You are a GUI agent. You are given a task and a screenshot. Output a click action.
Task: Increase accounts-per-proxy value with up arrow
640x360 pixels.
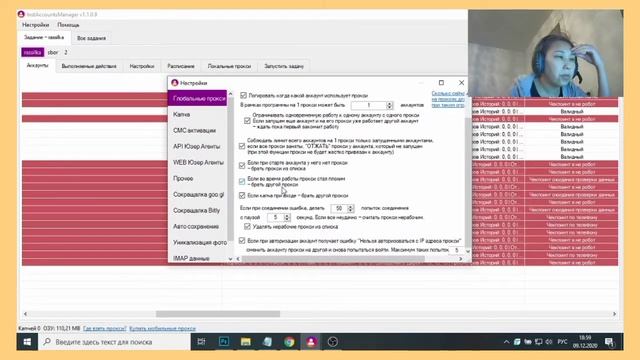389,103
